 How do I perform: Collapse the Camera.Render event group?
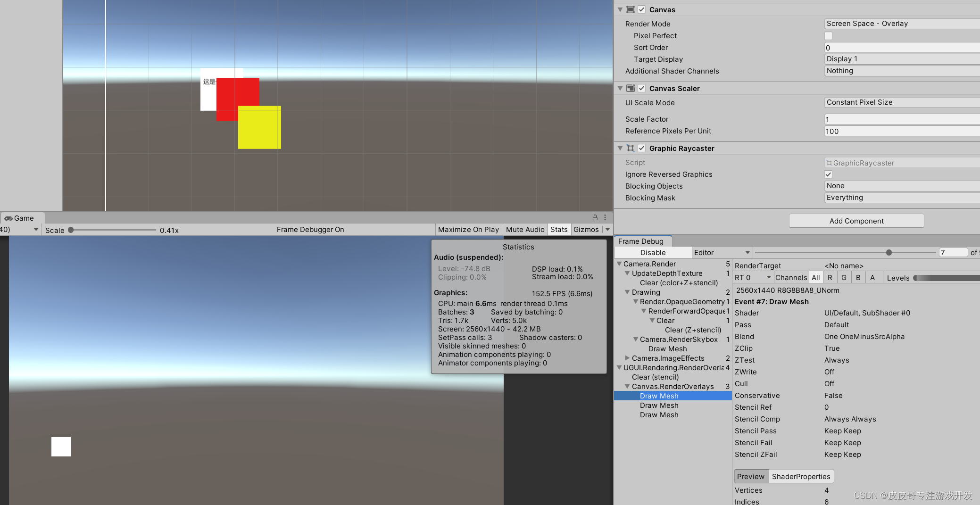tap(619, 264)
